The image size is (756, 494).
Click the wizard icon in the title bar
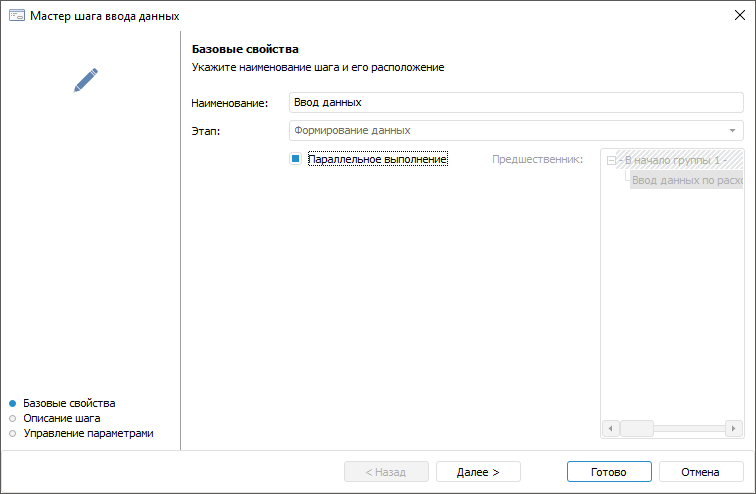pyautogui.click(x=16, y=16)
